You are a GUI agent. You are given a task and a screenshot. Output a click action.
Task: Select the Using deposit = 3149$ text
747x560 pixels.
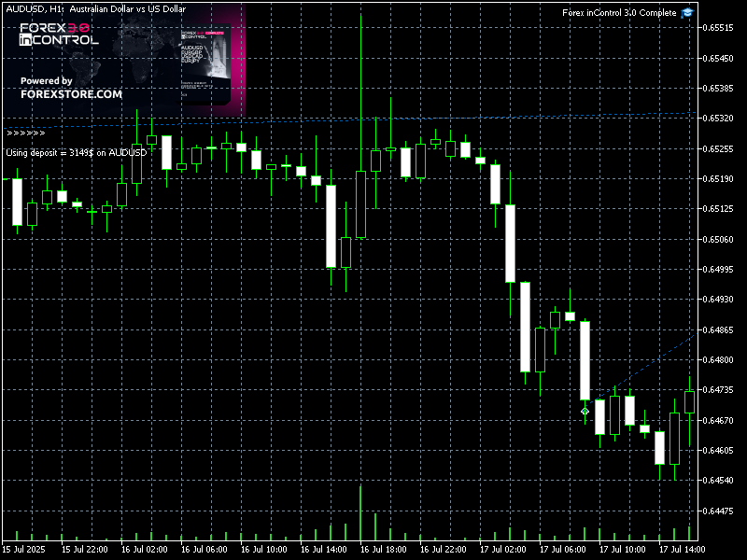tap(76, 152)
